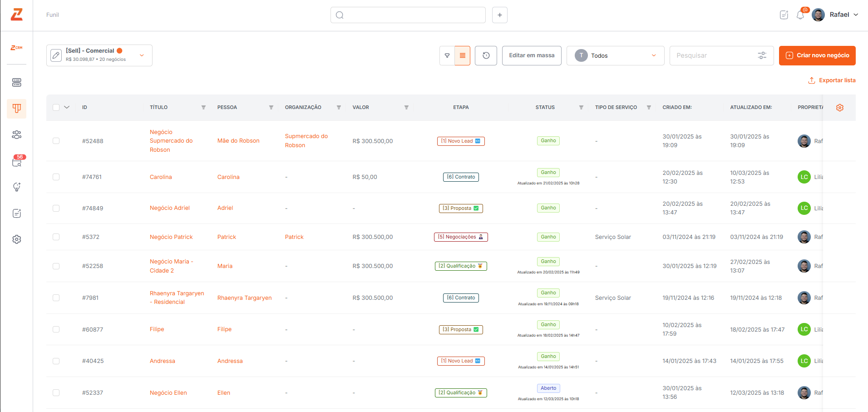The width and height of the screenshot is (868, 412).
Task: Filter by Tipo de Serviço funnel icon
Action: click(649, 108)
